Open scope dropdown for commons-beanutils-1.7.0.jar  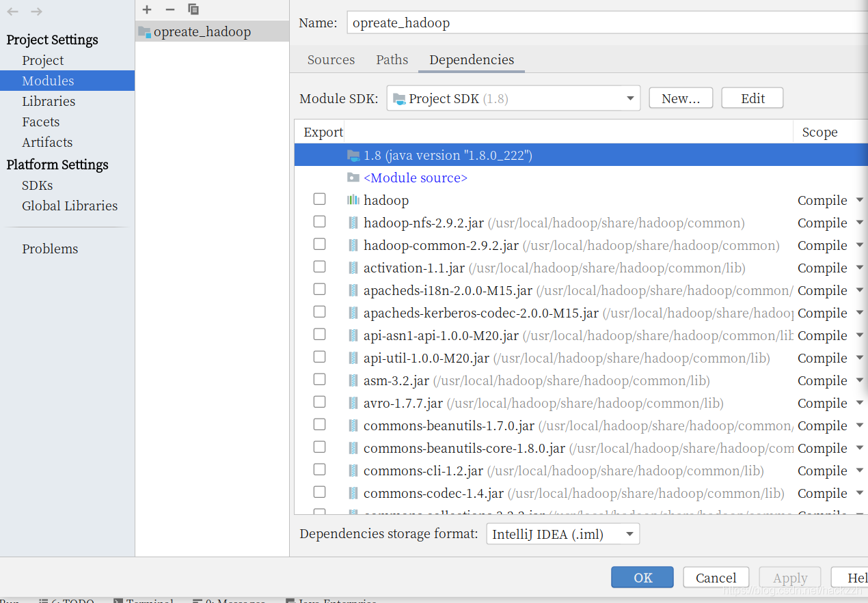[859, 425]
